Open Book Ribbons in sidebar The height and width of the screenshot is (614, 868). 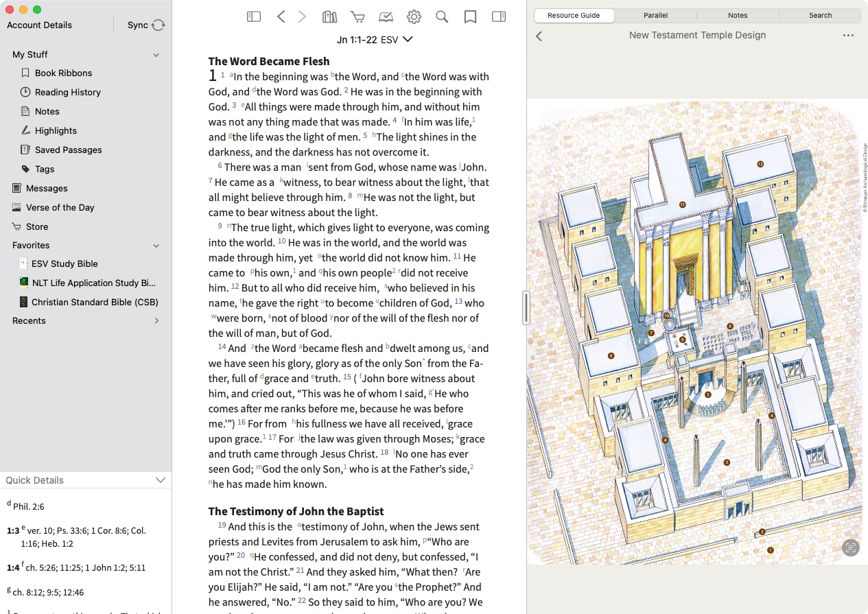click(63, 73)
